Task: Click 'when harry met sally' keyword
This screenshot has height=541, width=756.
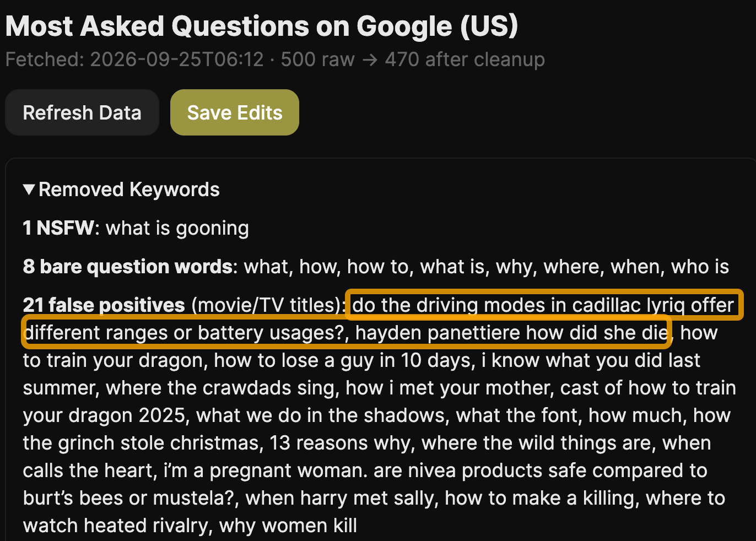Action: [339, 498]
